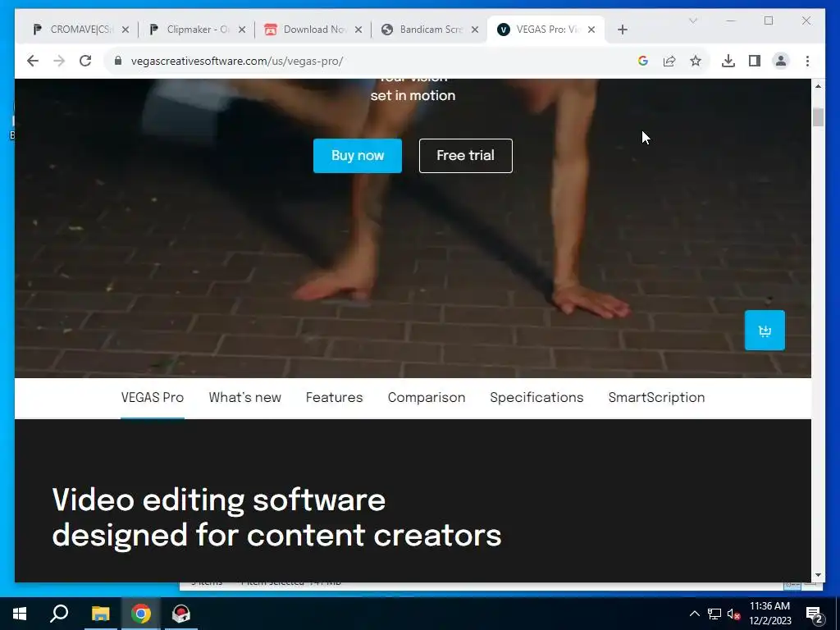
Task: Close the Bandicam tab
Action: pyautogui.click(x=475, y=30)
